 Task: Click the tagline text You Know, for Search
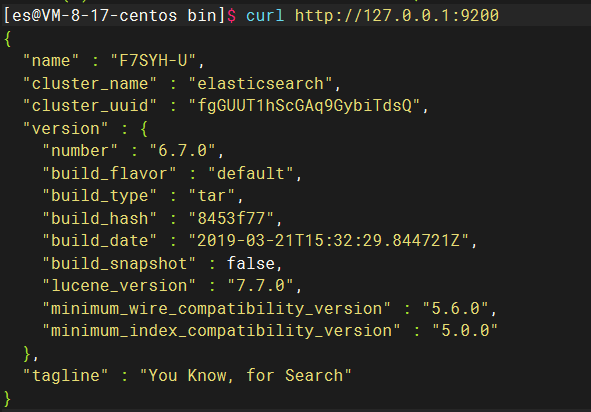pyautogui.click(x=246, y=375)
